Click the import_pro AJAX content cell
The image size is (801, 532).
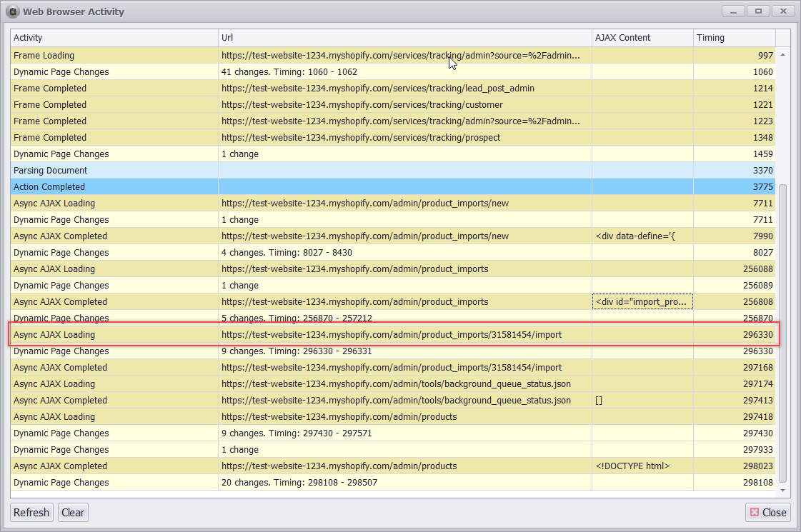point(642,302)
